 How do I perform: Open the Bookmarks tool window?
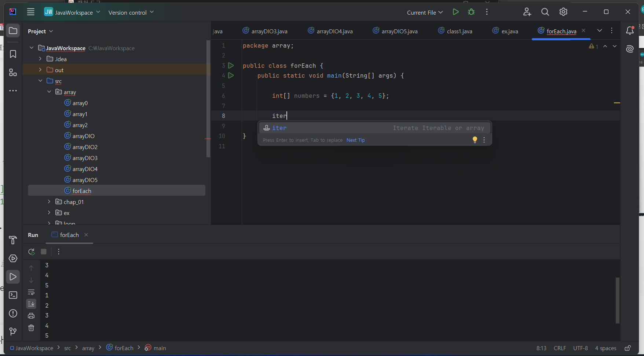click(x=13, y=54)
